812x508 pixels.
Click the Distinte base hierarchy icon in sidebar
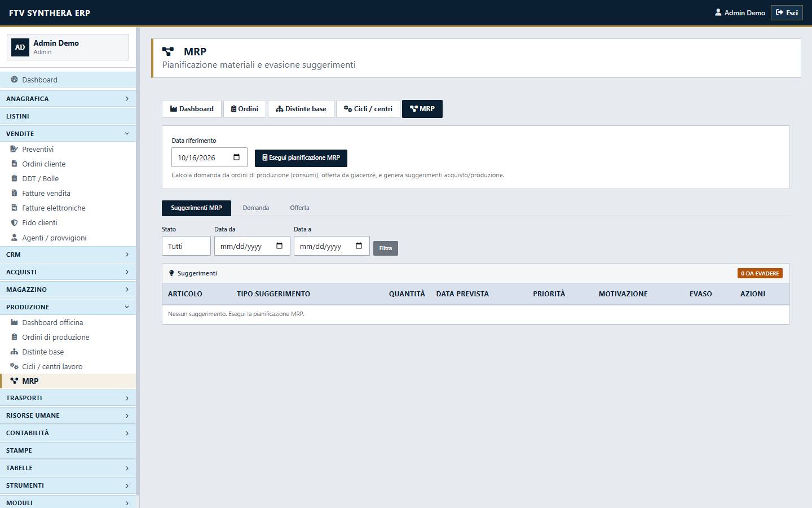pos(14,352)
